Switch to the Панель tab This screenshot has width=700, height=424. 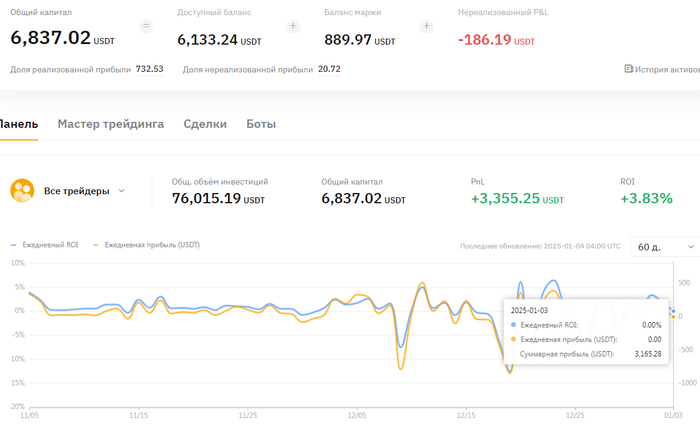(x=18, y=124)
